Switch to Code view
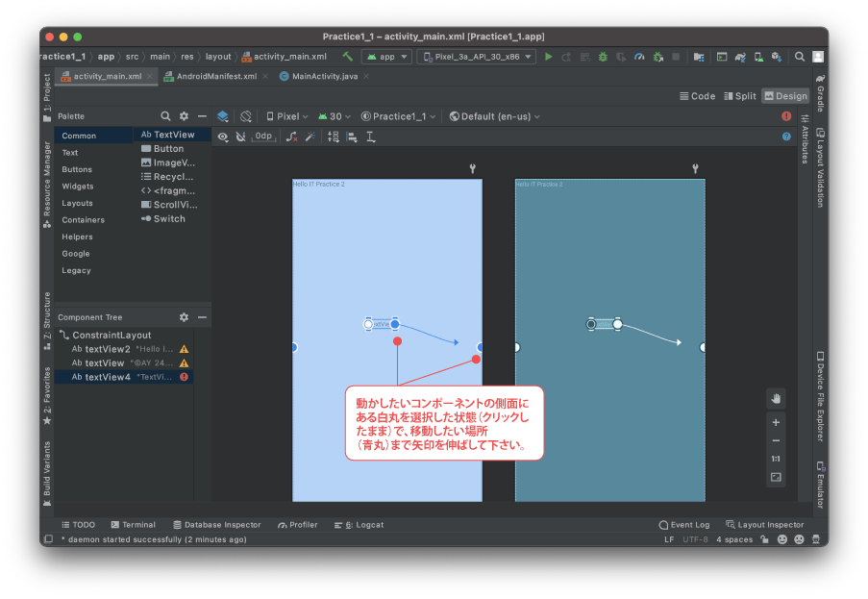 pos(698,96)
